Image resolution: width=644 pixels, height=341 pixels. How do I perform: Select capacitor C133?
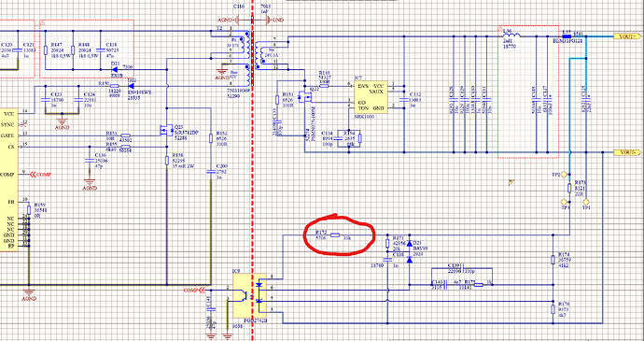click(277, 121)
